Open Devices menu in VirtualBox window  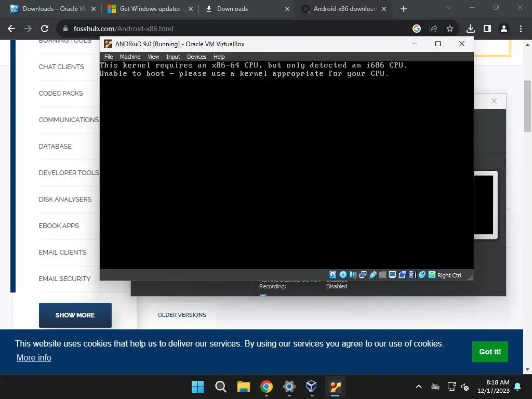[x=196, y=57]
